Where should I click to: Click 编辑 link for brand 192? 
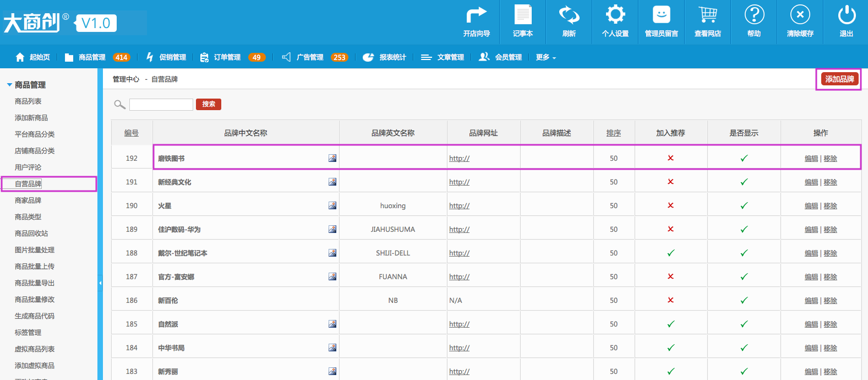tap(811, 158)
